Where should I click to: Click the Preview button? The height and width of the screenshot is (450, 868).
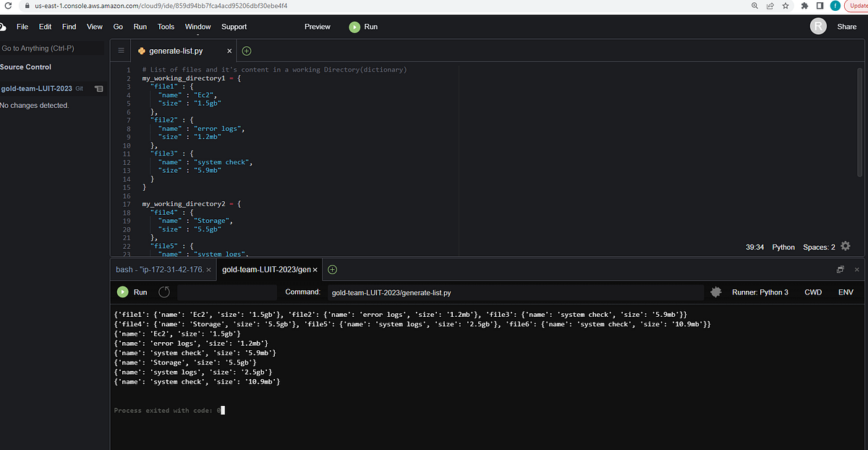pyautogui.click(x=317, y=27)
